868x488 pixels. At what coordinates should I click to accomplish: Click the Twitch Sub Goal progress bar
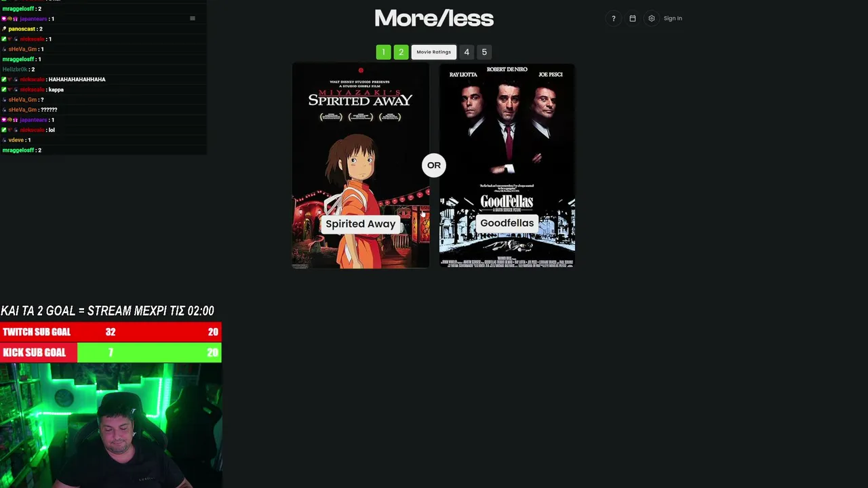coord(111,332)
